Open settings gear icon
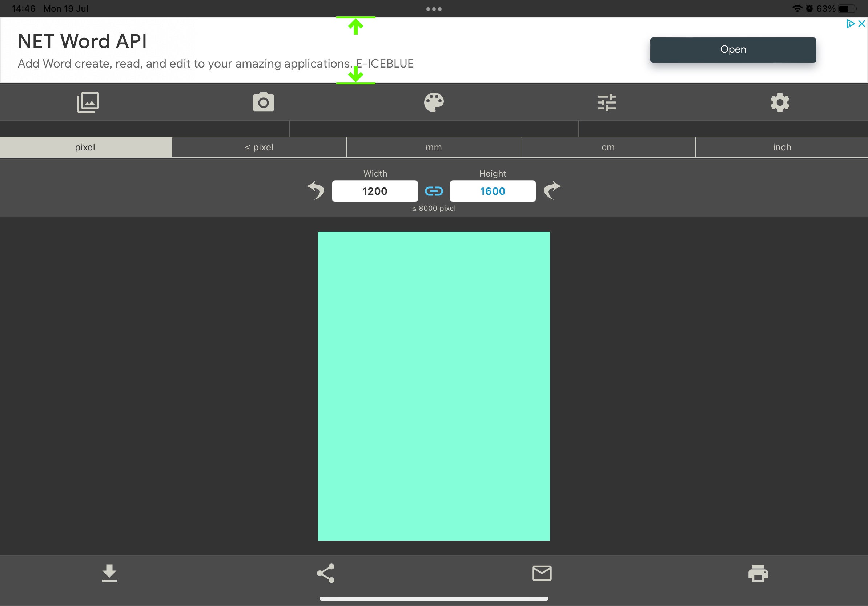The image size is (868, 606). pyautogui.click(x=780, y=102)
